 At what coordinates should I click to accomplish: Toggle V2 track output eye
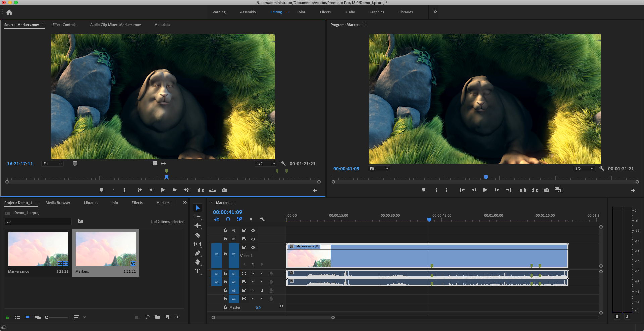pos(253,239)
